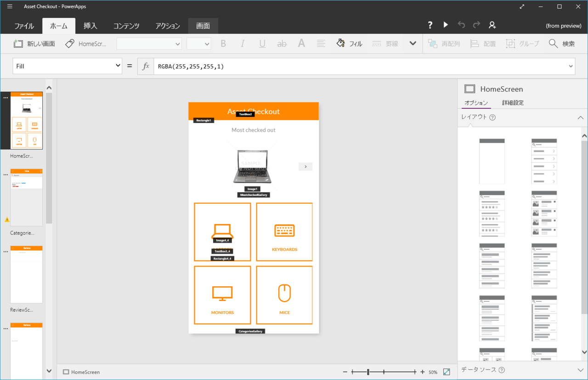Image resolution: width=588 pixels, height=380 pixels.
Task: Open the フィル fill color picker
Action: click(350, 44)
